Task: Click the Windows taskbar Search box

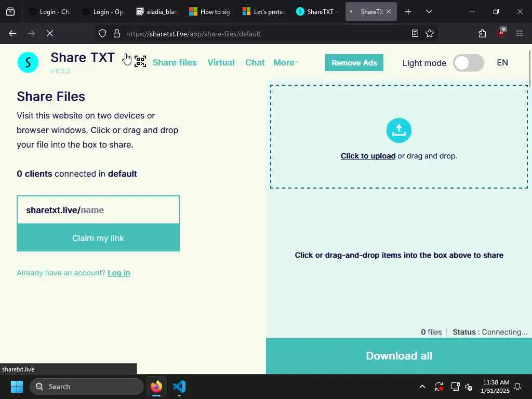Action: (x=87, y=387)
